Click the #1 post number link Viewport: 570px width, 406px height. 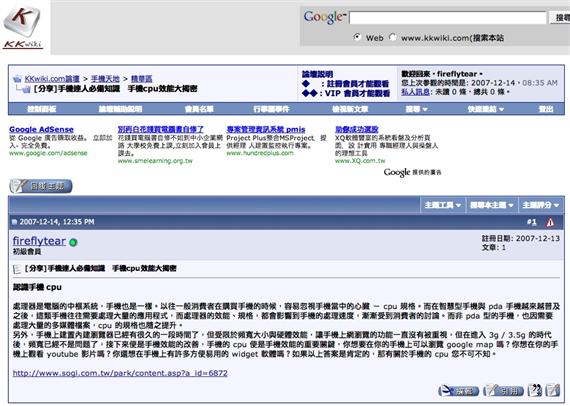pos(531,222)
